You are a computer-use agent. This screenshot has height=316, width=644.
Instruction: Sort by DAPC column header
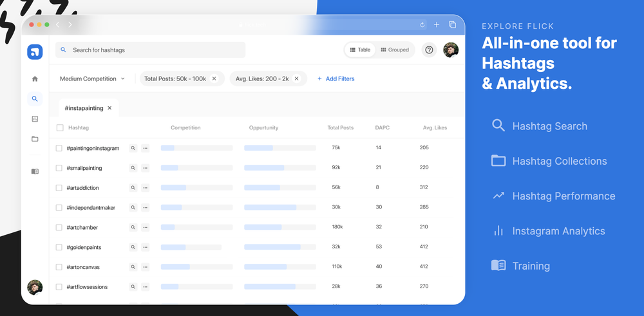pyautogui.click(x=383, y=127)
